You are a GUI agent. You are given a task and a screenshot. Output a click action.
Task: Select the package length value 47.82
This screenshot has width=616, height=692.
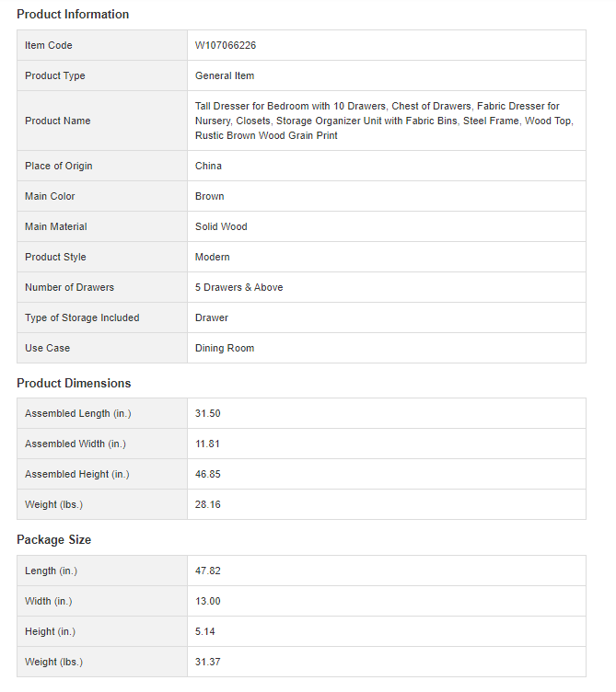(x=208, y=571)
